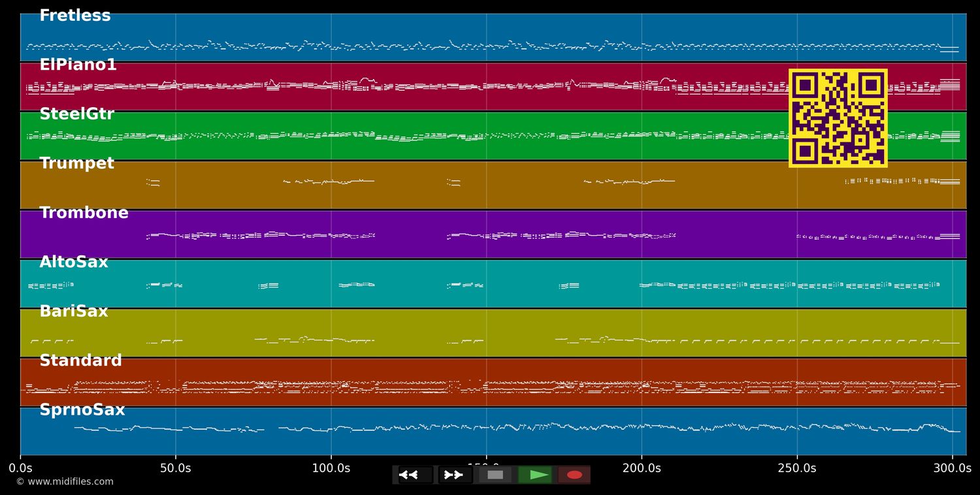Viewport: 980px width, 495px height.
Task: Select the Fretless track label
Action: (x=75, y=16)
